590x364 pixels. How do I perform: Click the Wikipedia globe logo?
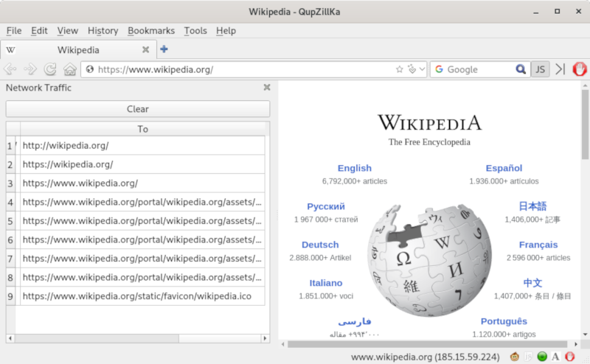click(430, 260)
